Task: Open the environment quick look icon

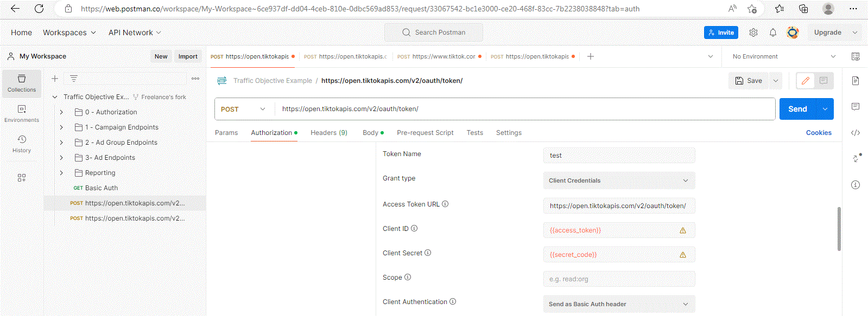Action: (856, 56)
